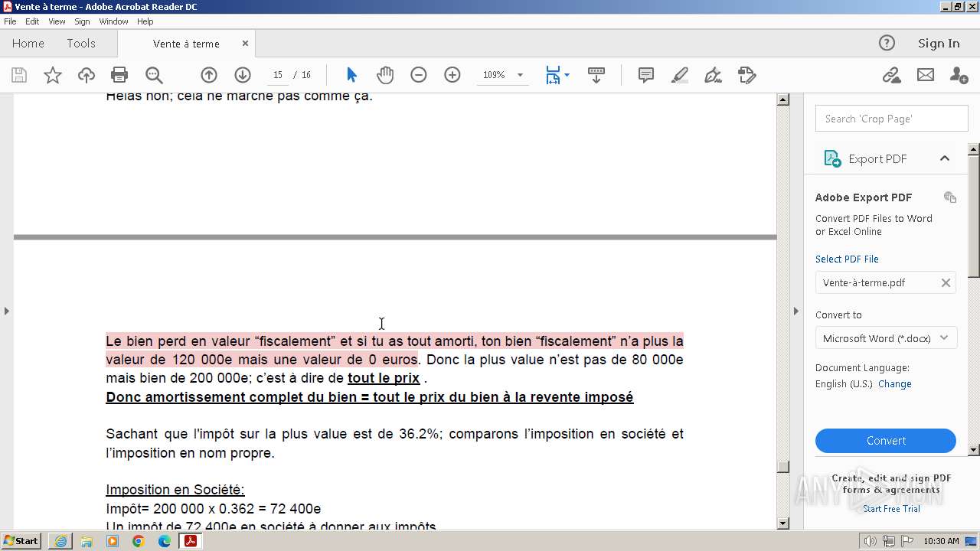Open the View menu
Image resolution: width=980 pixels, height=551 pixels.
coord(57,21)
